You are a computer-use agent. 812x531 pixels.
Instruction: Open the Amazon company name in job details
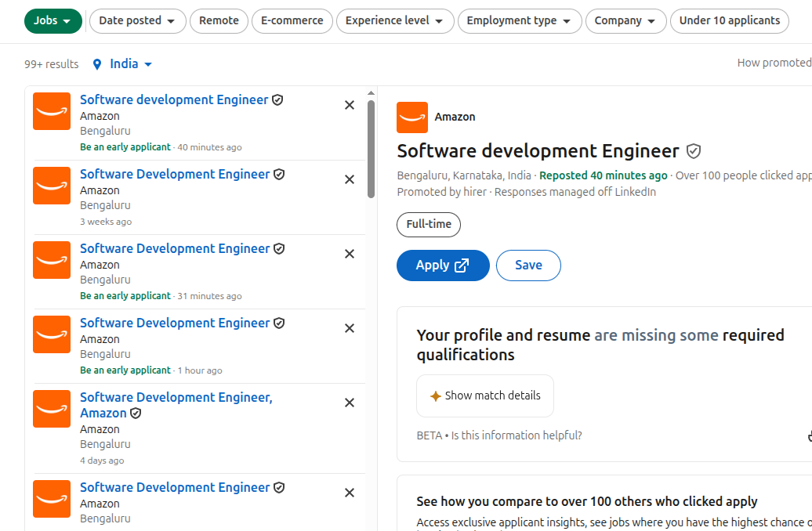pos(455,117)
